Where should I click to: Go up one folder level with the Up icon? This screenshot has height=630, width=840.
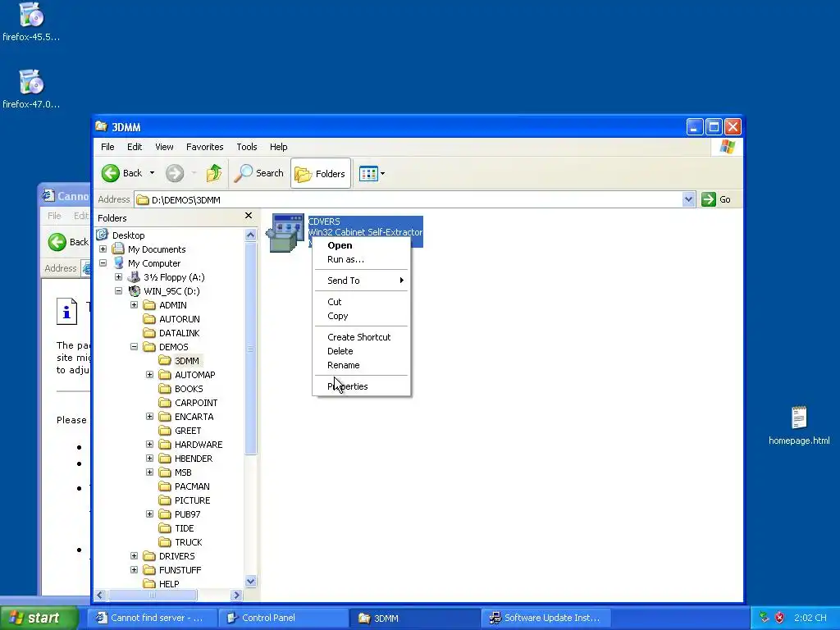pyautogui.click(x=214, y=173)
